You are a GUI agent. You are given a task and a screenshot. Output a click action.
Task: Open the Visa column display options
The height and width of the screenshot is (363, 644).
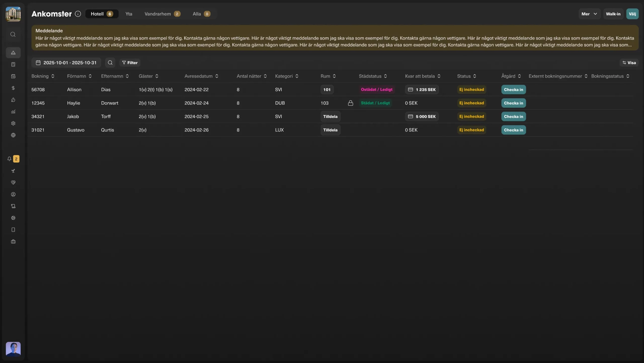click(629, 63)
